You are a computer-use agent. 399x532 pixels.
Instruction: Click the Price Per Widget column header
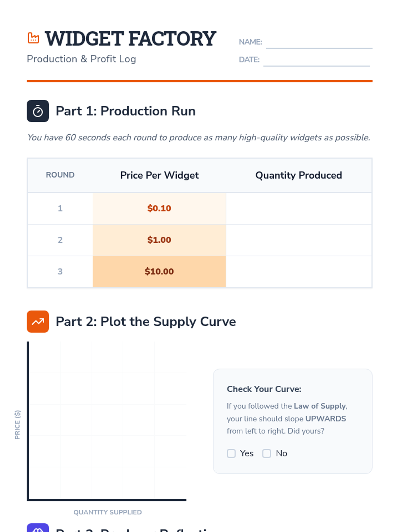159,175
